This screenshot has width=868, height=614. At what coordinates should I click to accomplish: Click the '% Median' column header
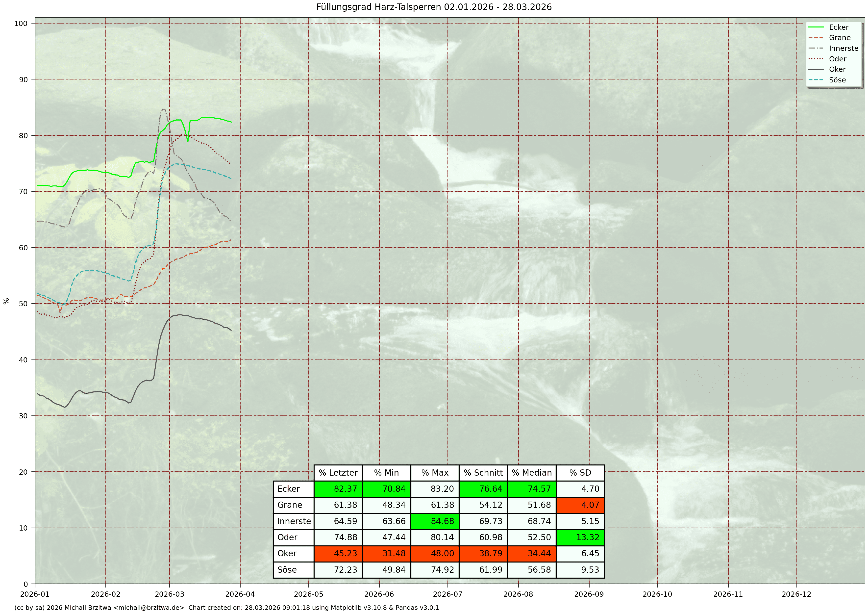(x=532, y=473)
